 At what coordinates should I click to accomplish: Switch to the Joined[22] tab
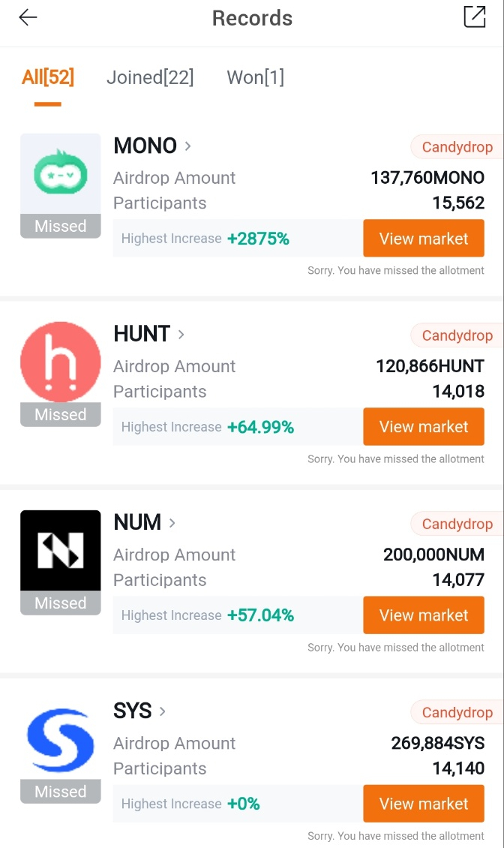click(150, 77)
